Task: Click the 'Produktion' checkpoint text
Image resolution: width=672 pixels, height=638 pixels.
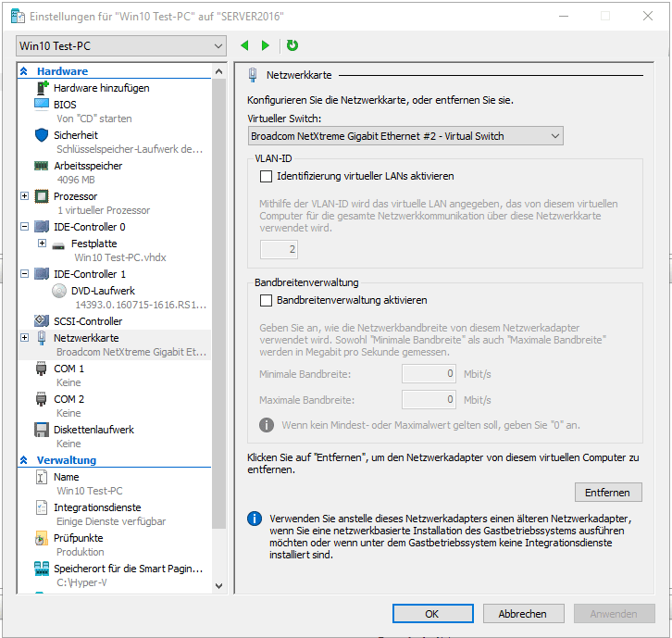Action: tap(81, 552)
